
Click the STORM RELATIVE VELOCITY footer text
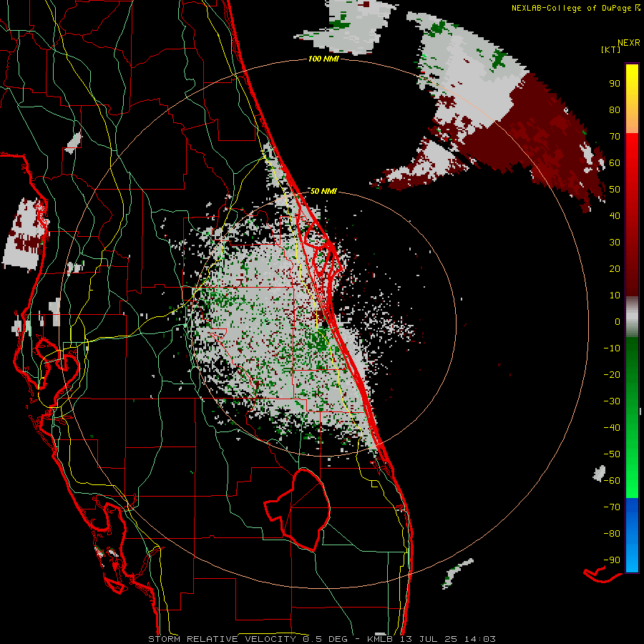222,639
